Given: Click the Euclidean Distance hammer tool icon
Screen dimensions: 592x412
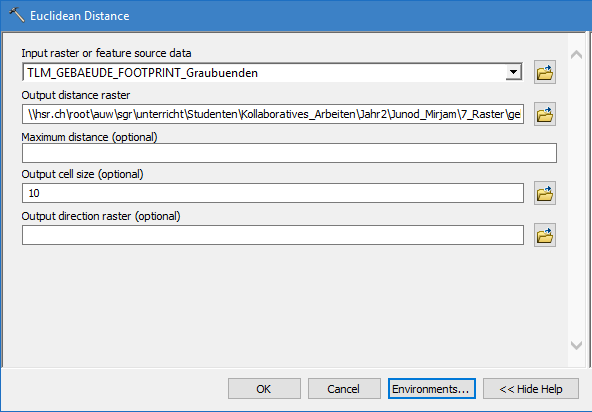Looking at the screenshot, I should click(x=16, y=15).
